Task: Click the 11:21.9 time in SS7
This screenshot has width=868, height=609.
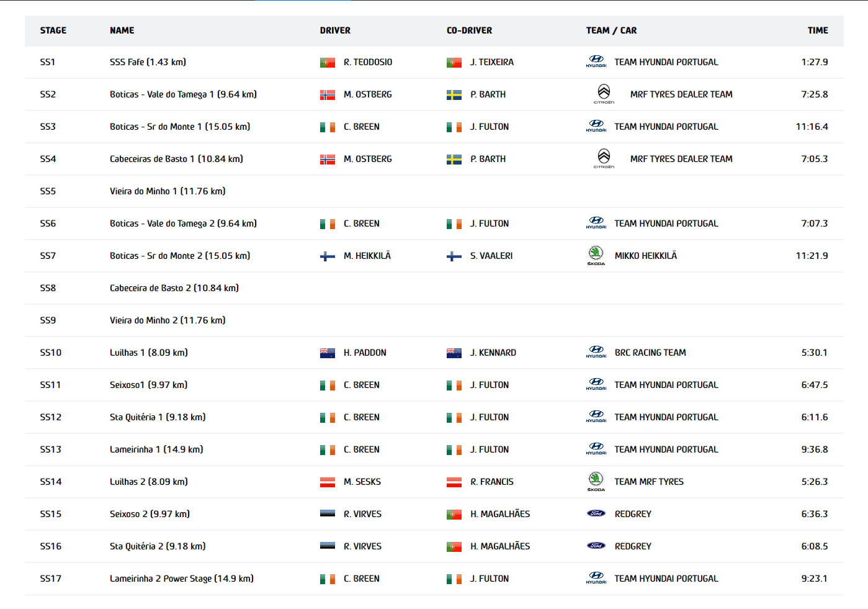Action: pyautogui.click(x=812, y=256)
